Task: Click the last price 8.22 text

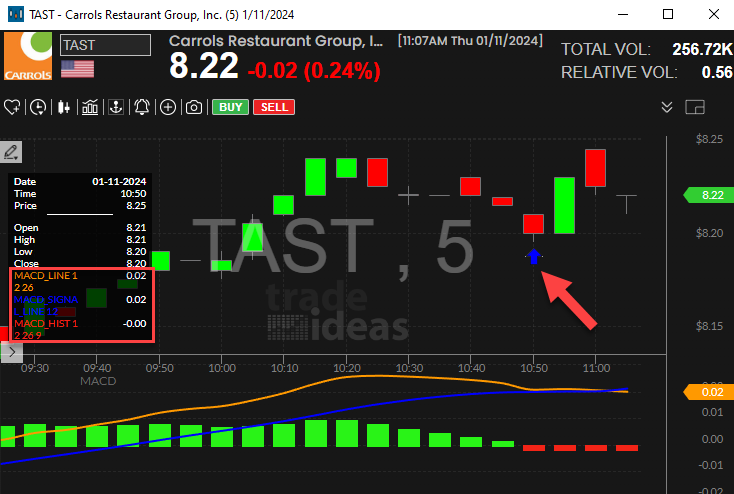Action: (204, 66)
